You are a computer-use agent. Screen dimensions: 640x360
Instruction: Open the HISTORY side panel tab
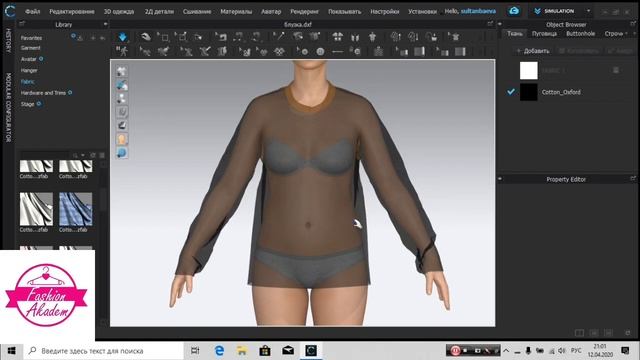point(7,40)
